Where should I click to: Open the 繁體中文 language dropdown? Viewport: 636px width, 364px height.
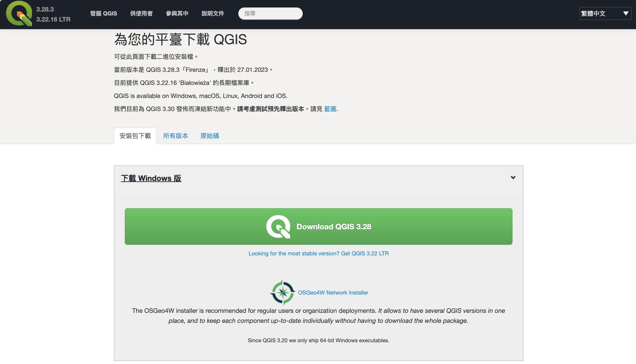[605, 13]
